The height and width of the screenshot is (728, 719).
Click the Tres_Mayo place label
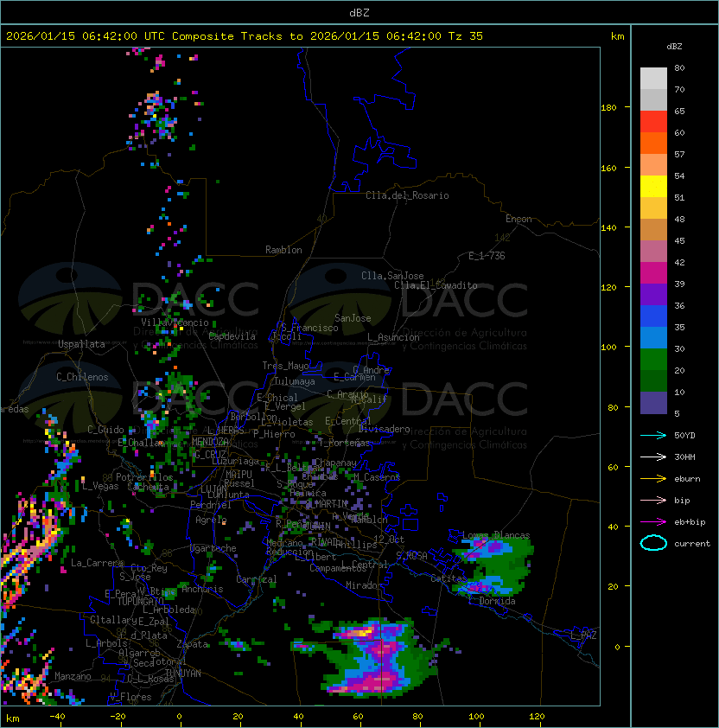click(285, 366)
